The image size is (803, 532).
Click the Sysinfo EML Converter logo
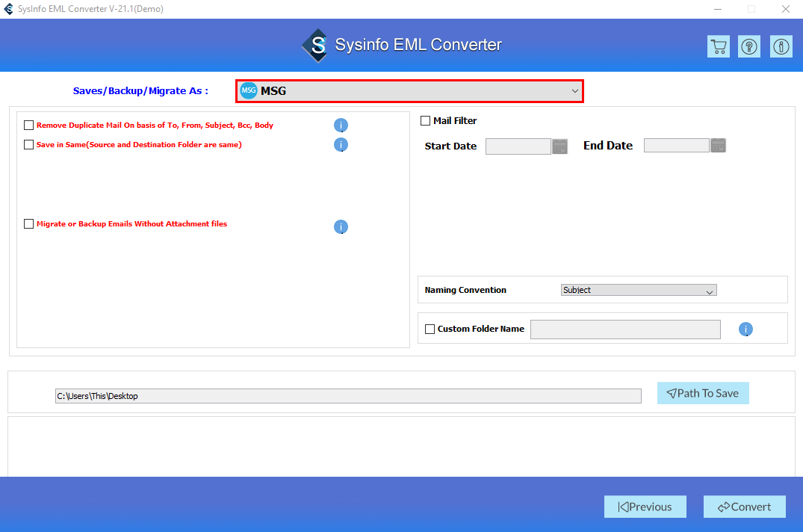[x=315, y=45]
